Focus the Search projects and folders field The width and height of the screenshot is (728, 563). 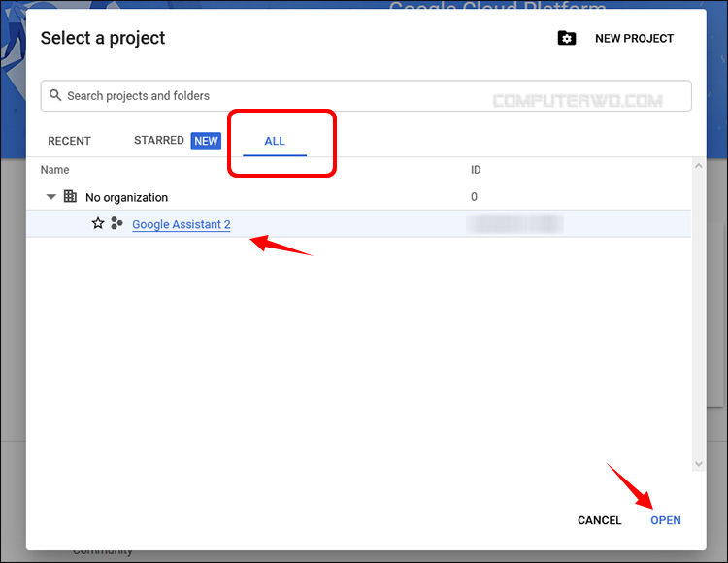[x=366, y=95]
